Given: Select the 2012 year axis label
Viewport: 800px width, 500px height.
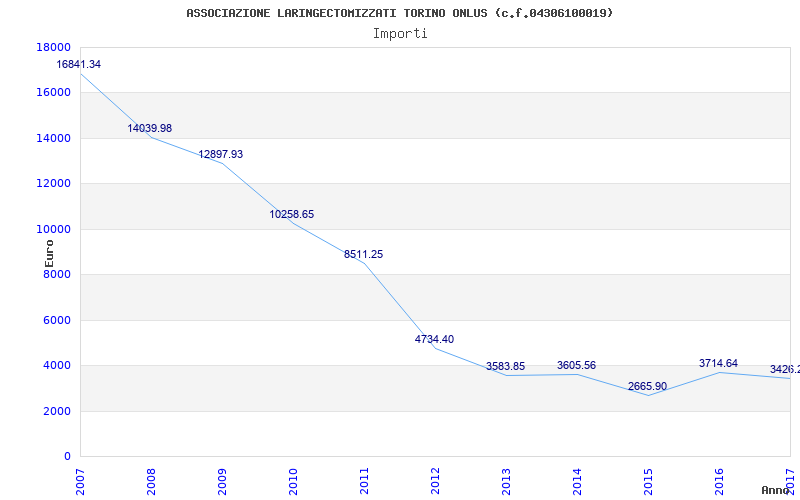Looking at the screenshot, I should click(435, 482).
